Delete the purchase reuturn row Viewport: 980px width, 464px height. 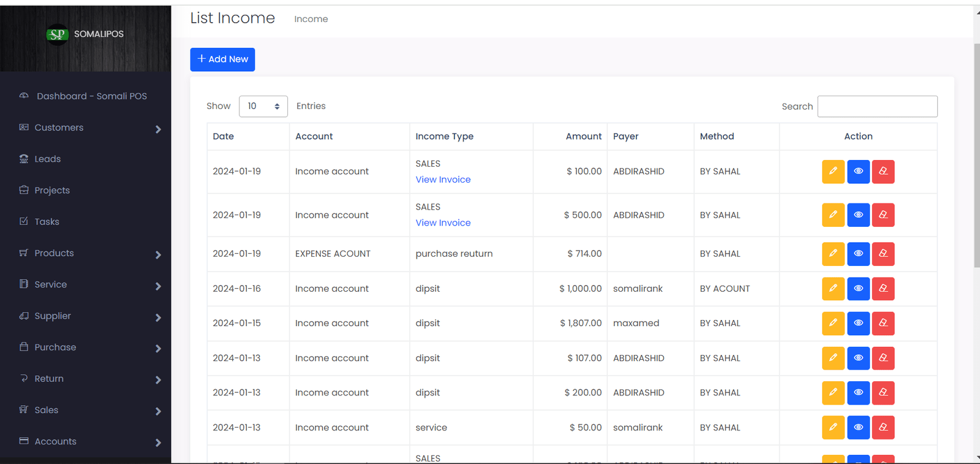point(883,254)
